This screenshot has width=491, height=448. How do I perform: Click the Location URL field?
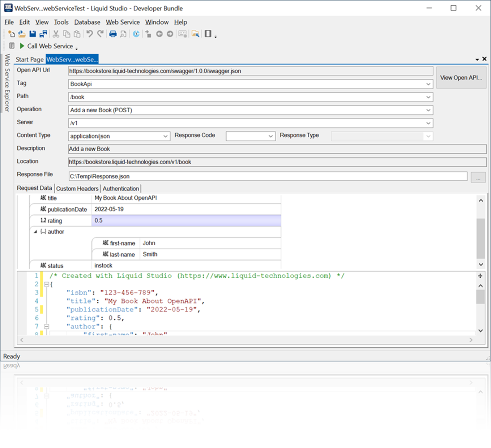click(x=277, y=162)
